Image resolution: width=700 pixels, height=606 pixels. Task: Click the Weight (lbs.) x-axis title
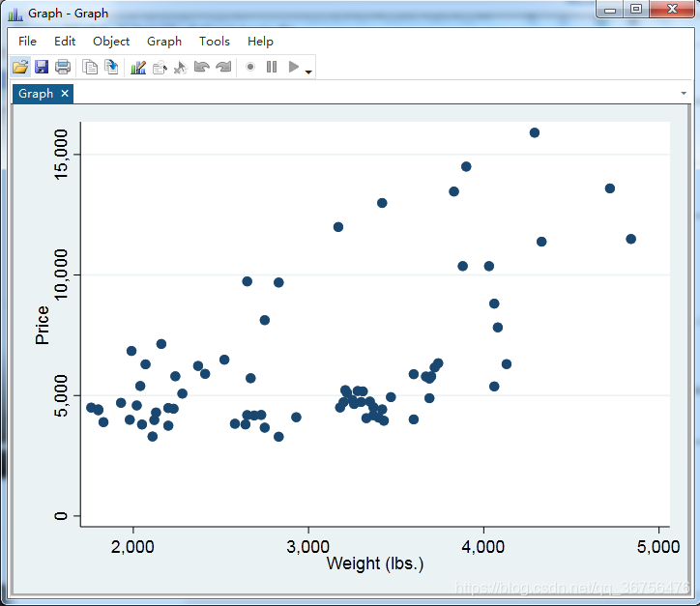[x=375, y=563]
